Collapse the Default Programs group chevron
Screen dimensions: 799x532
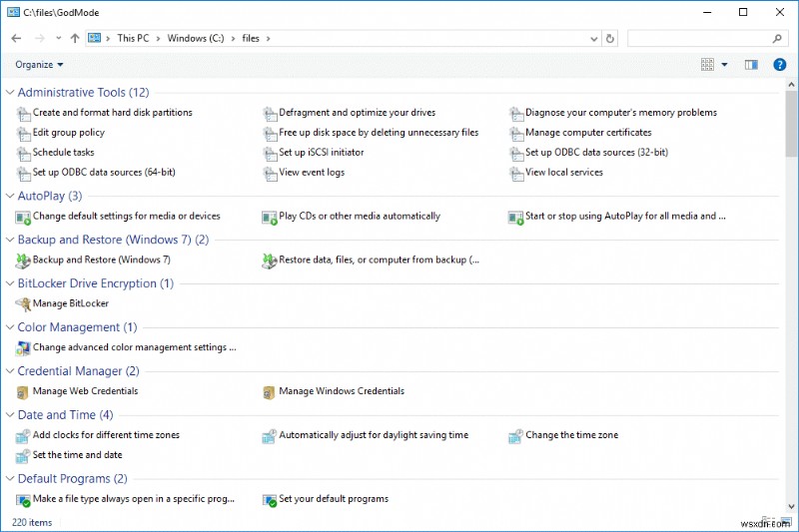(x=10, y=478)
